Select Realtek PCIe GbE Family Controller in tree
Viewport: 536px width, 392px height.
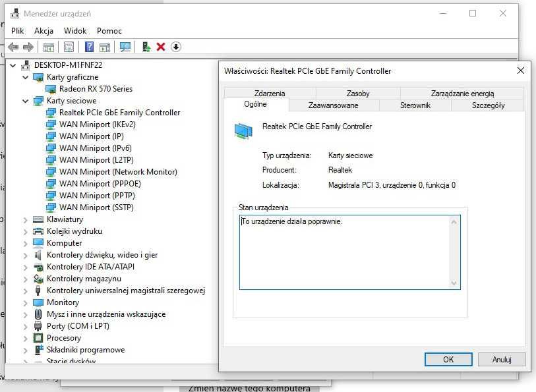point(119,113)
